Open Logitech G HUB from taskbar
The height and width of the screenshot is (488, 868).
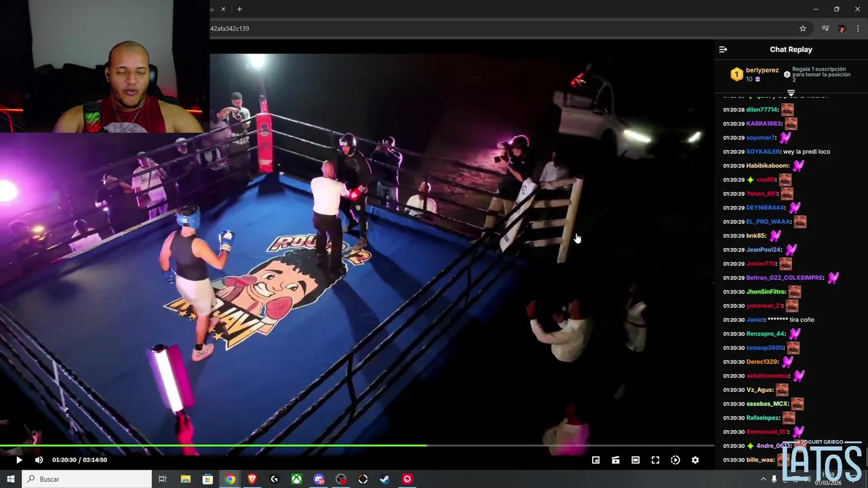click(x=274, y=479)
